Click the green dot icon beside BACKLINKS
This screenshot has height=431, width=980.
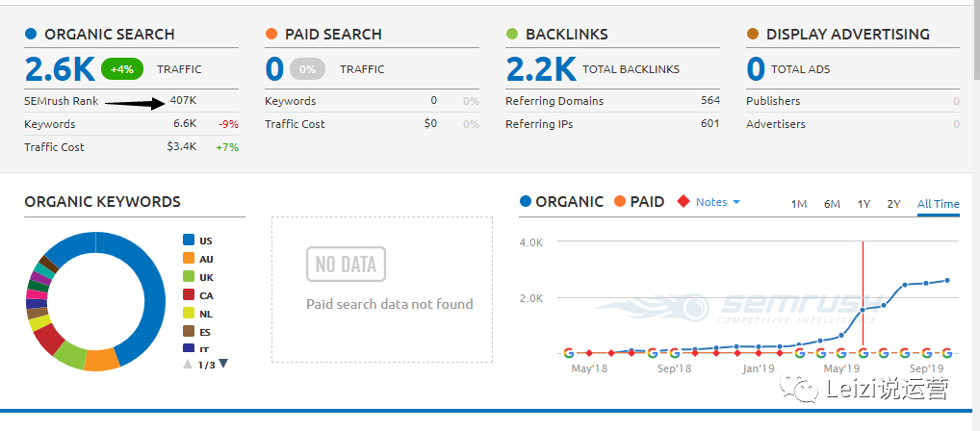[x=512, y=34]
